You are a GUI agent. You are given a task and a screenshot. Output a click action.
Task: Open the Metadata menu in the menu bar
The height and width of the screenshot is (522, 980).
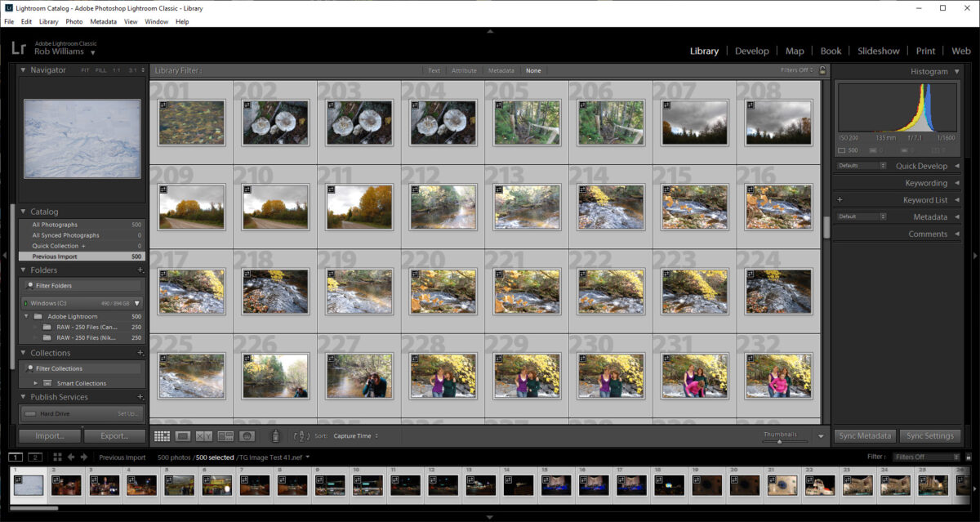(103, 21)
